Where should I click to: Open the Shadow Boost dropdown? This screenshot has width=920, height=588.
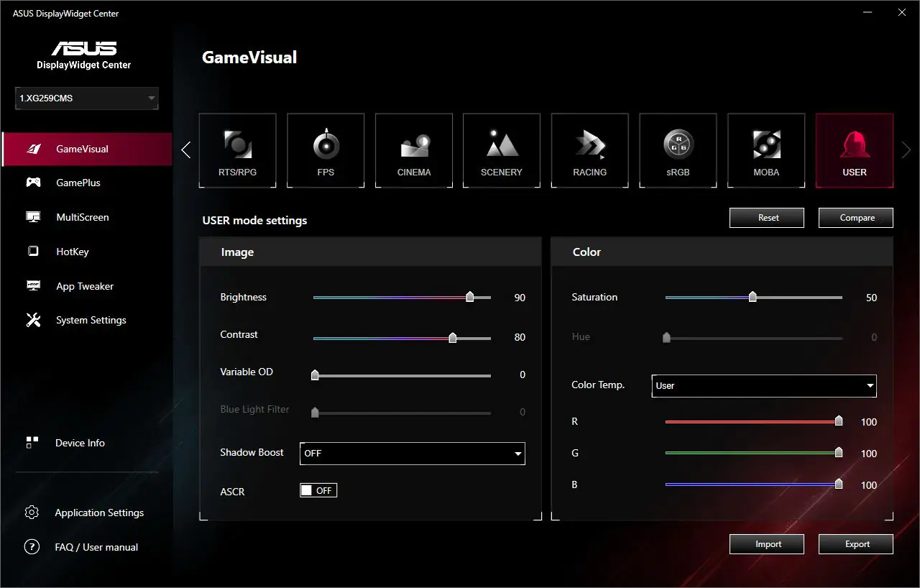tap(412, 453)
